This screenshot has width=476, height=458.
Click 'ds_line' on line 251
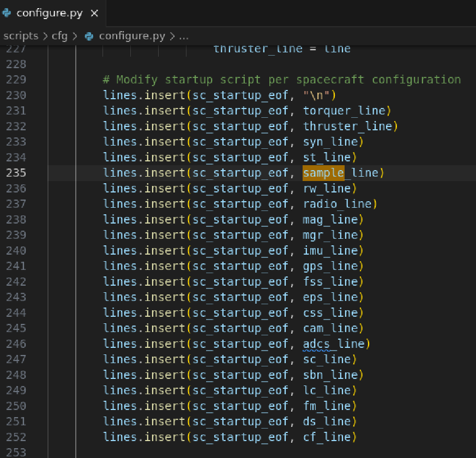pyautogui.click(x=327, y=421)
